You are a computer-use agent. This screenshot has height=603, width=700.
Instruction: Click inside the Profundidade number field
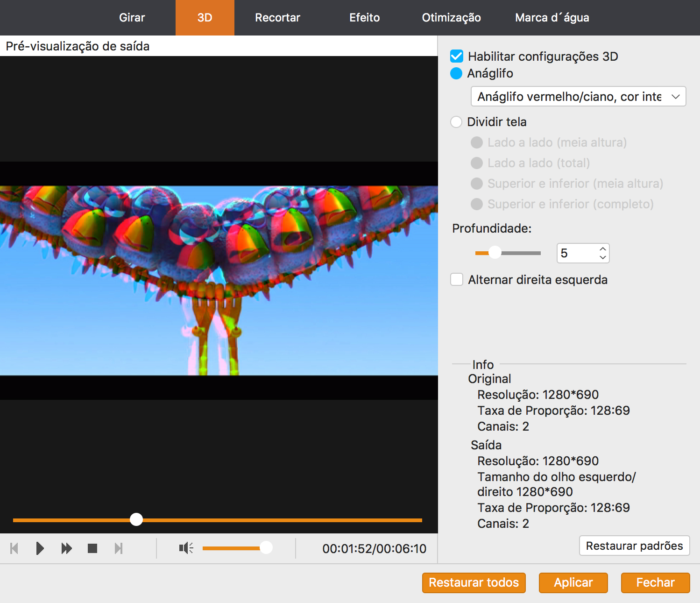coord(577,253)
